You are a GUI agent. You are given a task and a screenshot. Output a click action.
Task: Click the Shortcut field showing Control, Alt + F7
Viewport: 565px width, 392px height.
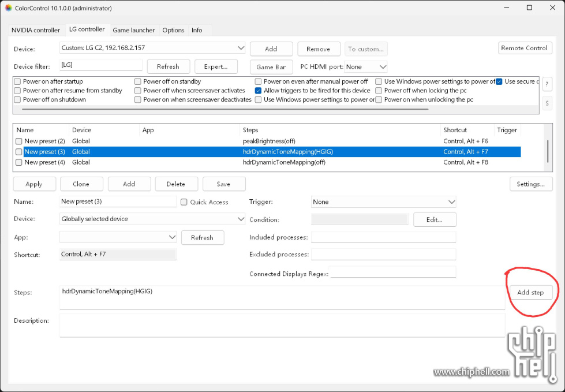[x=118, y=255]
